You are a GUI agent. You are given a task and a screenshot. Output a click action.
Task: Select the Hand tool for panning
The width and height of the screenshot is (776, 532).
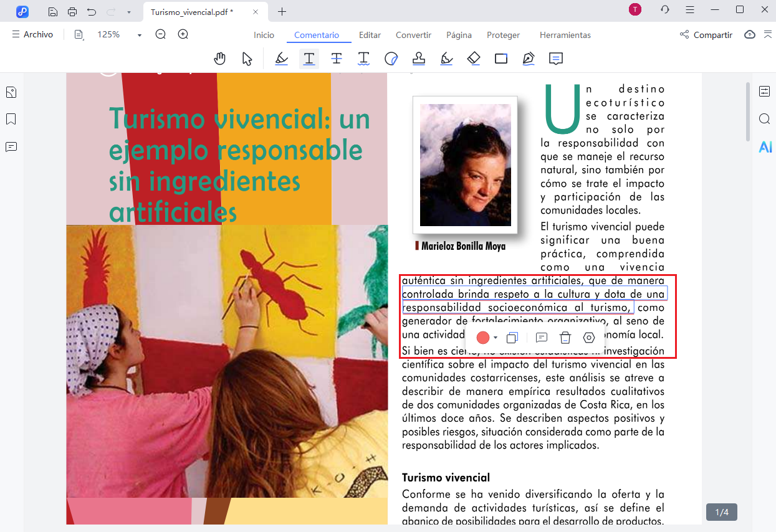220,58
